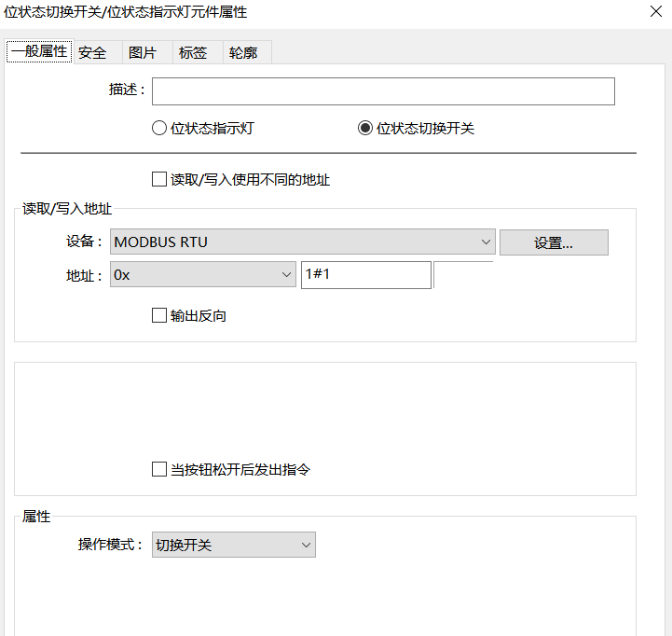Choose the 位状态指示灯 radio option
Screen dimensions: 672x636
159,129
